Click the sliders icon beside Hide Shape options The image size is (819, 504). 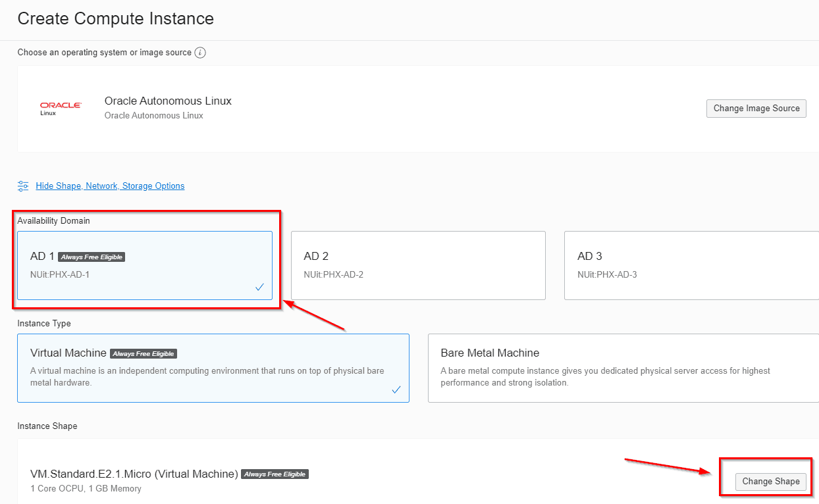[24, 186]
